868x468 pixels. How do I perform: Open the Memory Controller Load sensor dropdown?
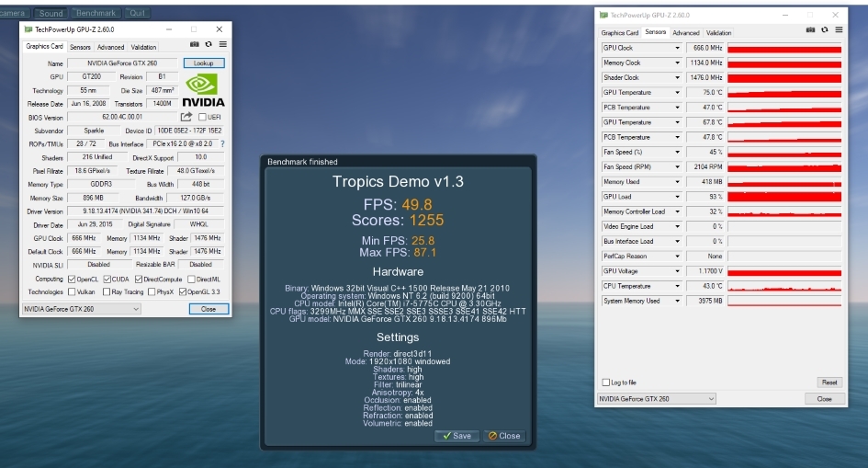pos(677,212)
